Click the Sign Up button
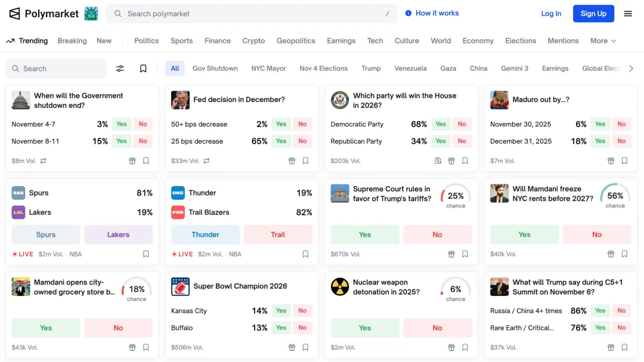The width and height of the screenshot is (644, 362). pyautogui.click(x=593, y=14)
